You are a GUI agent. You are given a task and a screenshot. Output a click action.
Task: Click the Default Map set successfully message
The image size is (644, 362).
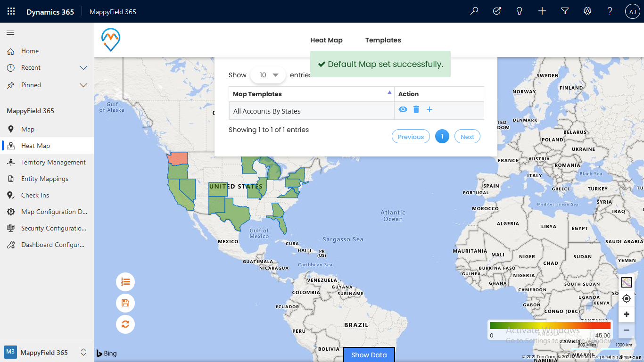coord(380,64)
